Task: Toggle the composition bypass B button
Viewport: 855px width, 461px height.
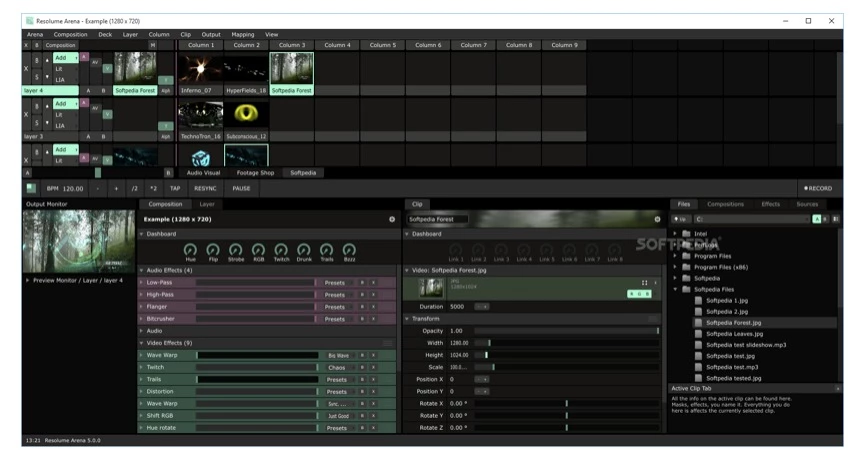Action: click(37, 45)
